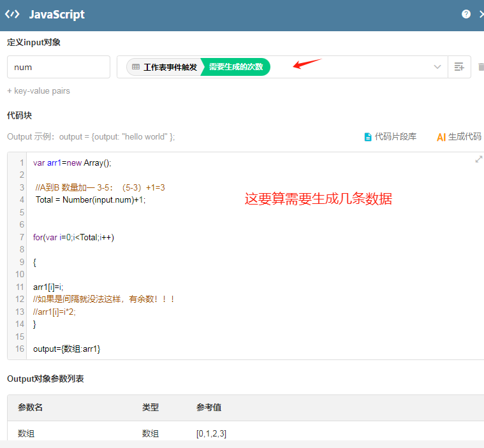
Task: Click the output={数组:arr1} code line
Action: pos(67,349)
